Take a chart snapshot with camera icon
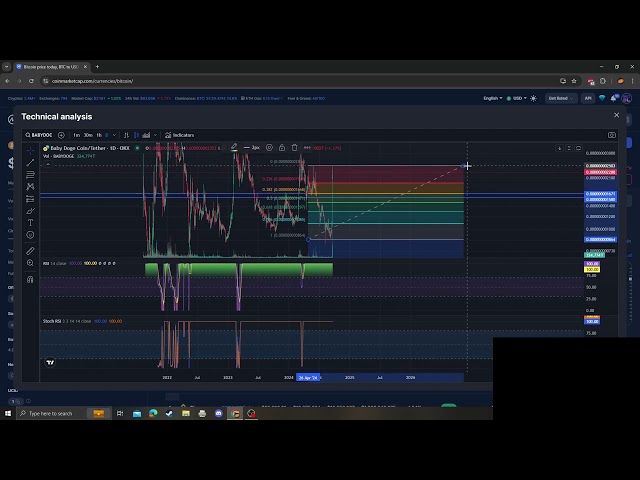 pos(612,135)
